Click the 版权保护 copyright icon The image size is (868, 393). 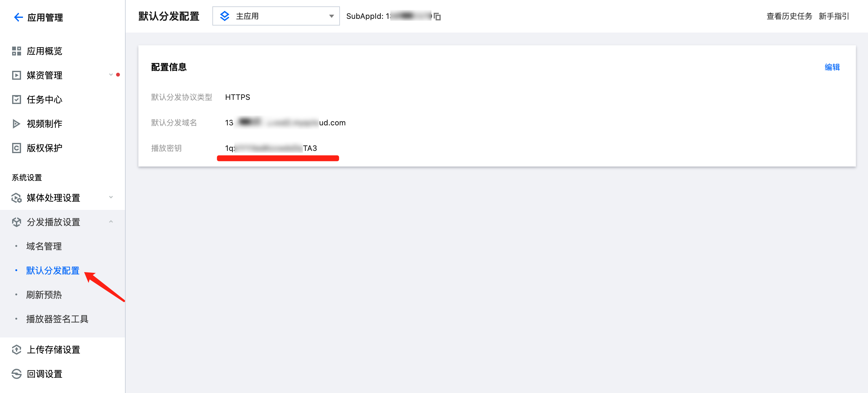(x=17, y=148)
